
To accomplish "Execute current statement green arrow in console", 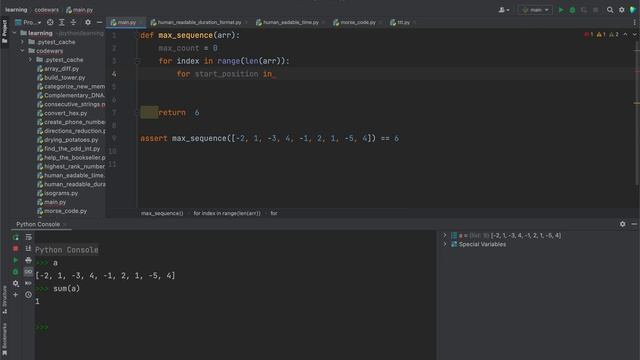I will coord(16,260).
